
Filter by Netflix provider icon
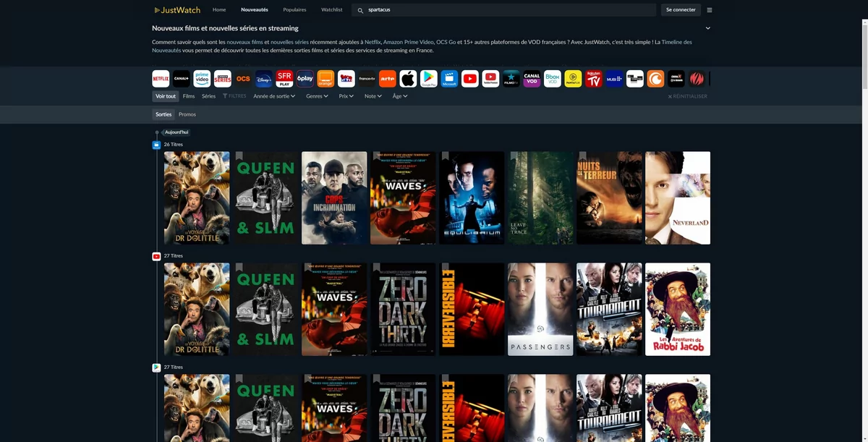161,79
